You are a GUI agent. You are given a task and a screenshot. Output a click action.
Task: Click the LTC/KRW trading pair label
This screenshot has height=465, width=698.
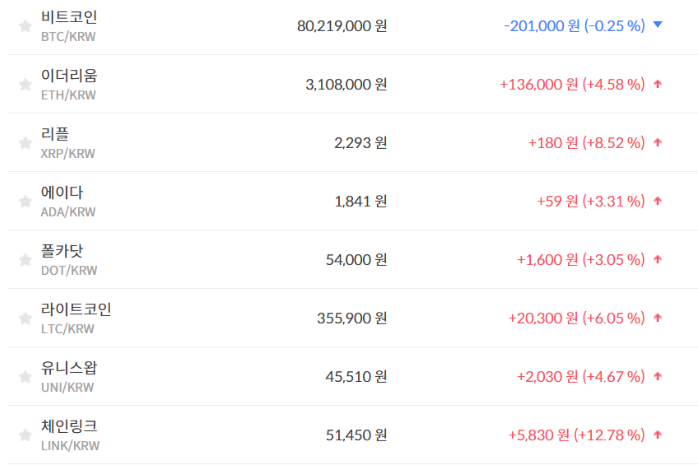pos(68,329)
